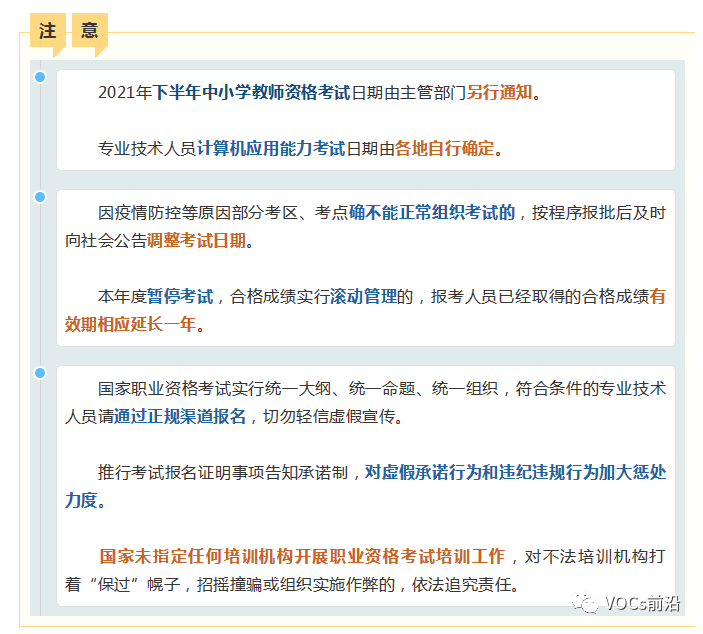Image resolution: width=703 pixels, height=634 pixels.
Task: Select the second blue timeline bullet dot
Action: (40, 197)
